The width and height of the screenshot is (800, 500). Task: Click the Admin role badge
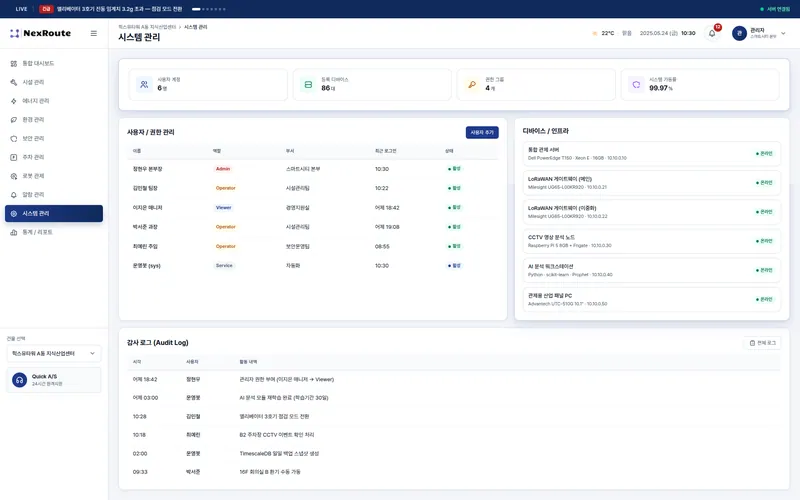(x=223, y=169)
